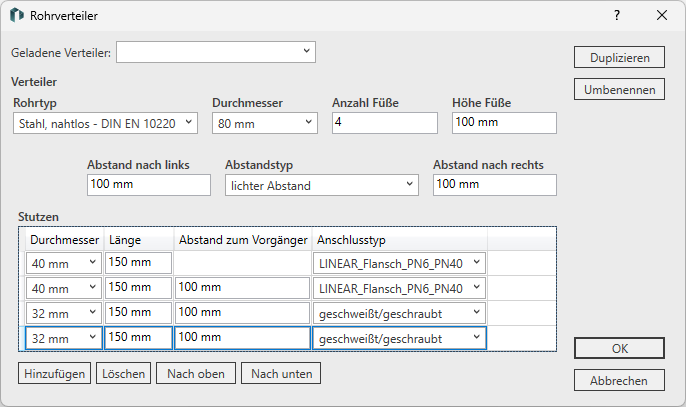Open third row geschweißt/geschraubt dropdown
This screenshot has height=407, width=686.
399,313
